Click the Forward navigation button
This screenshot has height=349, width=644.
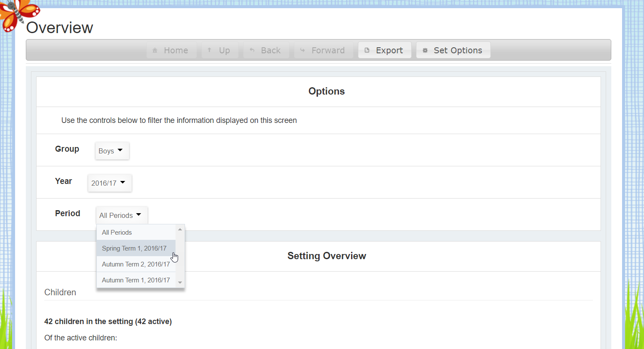coord(324,50)
